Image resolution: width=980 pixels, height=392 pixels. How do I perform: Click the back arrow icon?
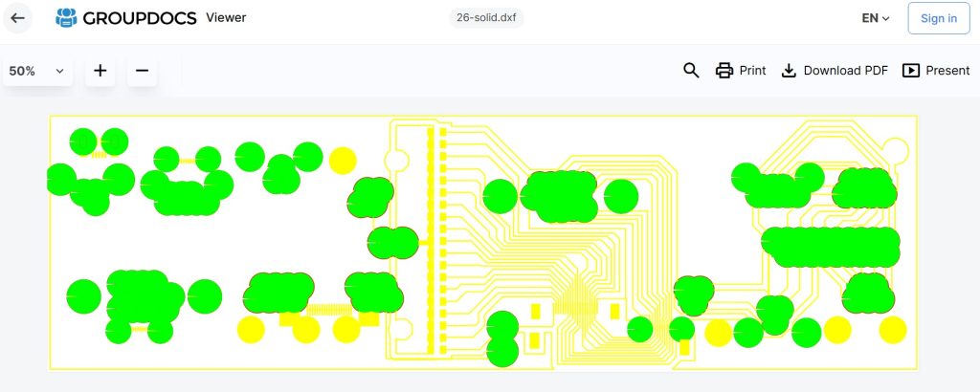click(17, 18)
